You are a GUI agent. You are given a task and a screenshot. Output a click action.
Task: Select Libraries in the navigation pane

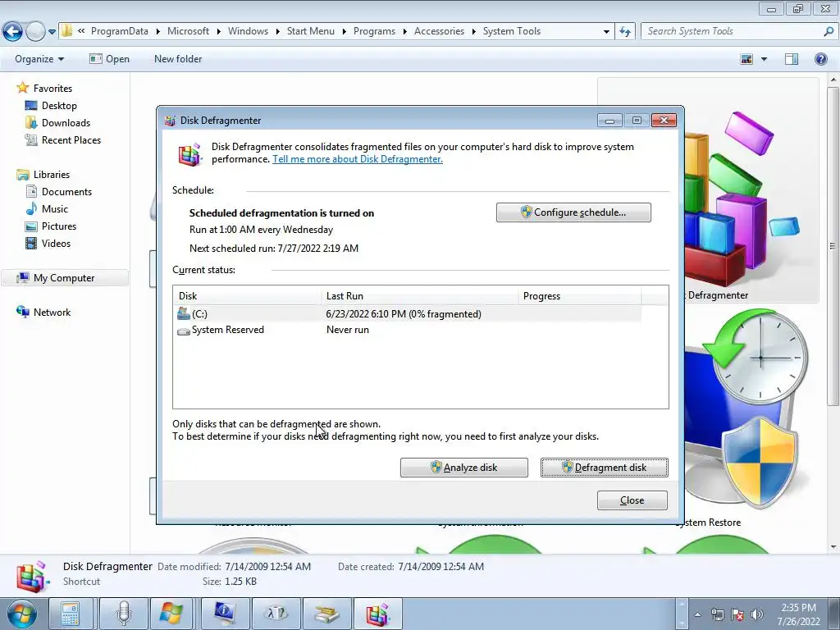[x=52, y=175]
